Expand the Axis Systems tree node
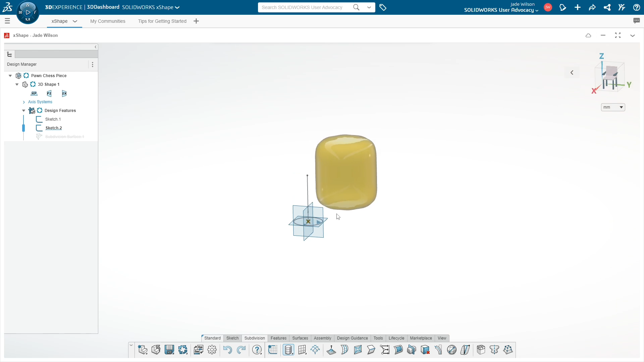Viewport: 644px width, 362px height. click(x=24, y=102)
